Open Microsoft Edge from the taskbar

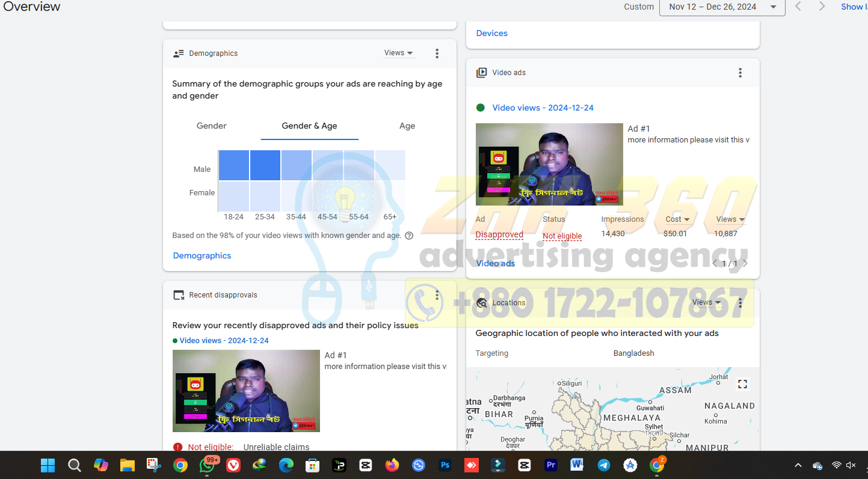coord(286,465)
